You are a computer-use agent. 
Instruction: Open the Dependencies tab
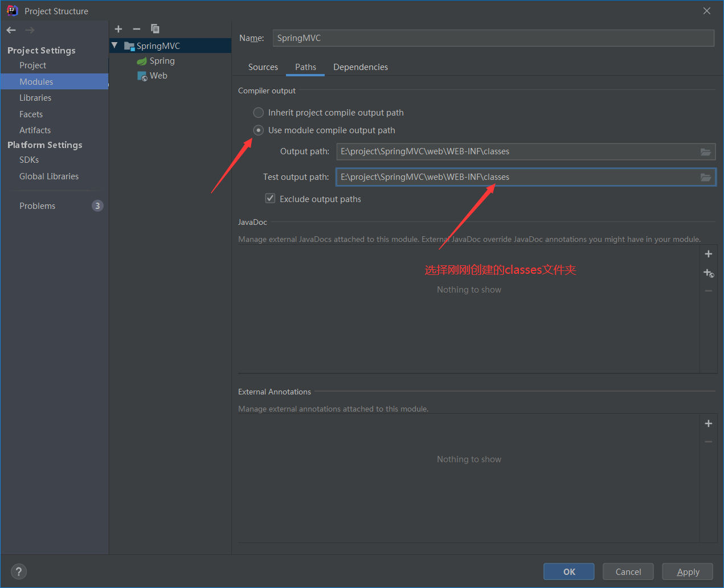tap(361, 67)
